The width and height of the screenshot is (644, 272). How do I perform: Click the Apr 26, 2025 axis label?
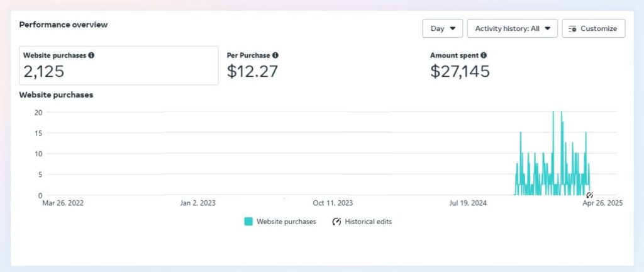tap(602, 203)
